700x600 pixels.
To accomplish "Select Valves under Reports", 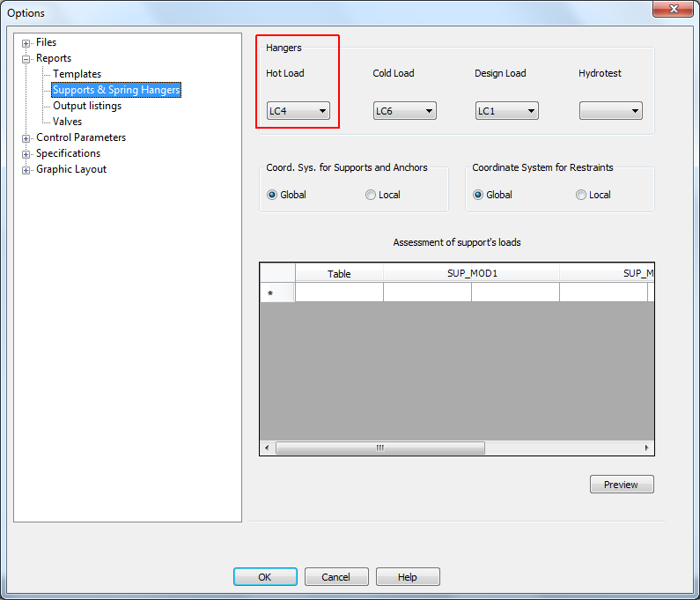I will point(67,122).
